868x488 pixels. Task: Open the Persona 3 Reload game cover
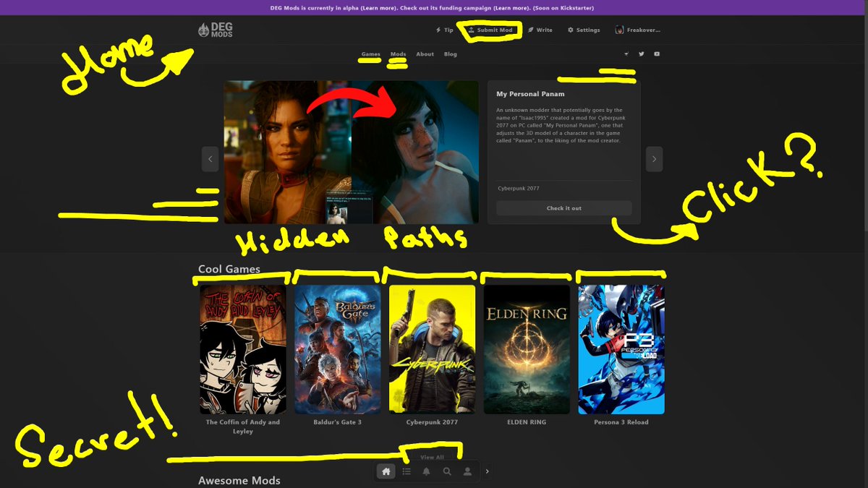(621, 349)
